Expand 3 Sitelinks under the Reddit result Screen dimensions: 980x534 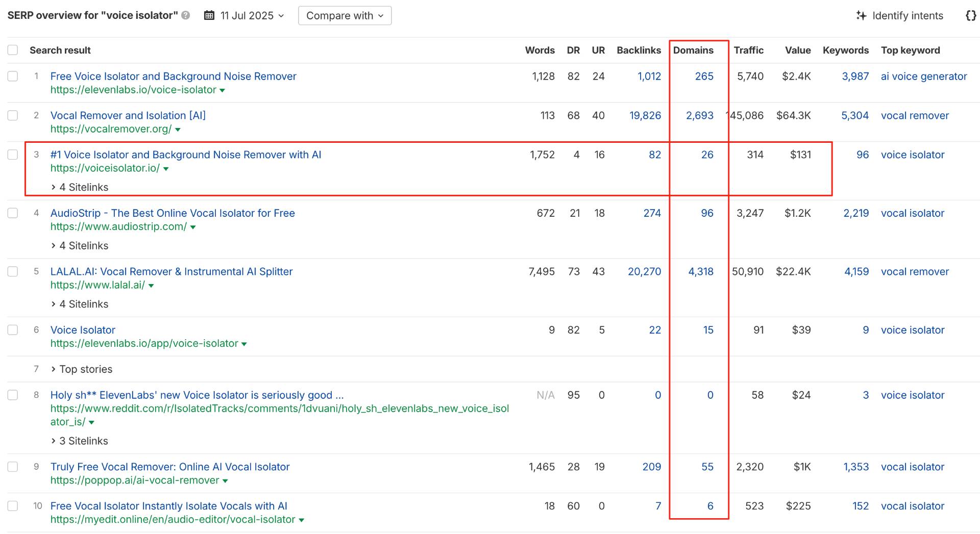coord(80,441)
